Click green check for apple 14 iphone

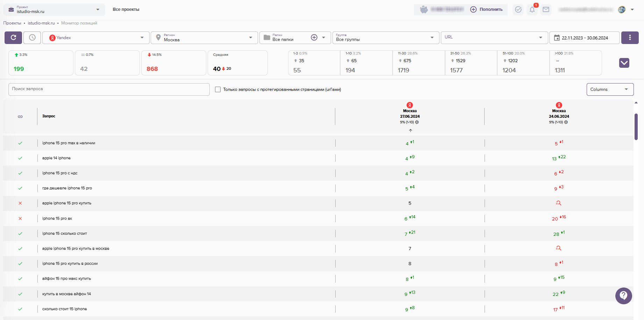pyautogui.click(x=20, y=158)
